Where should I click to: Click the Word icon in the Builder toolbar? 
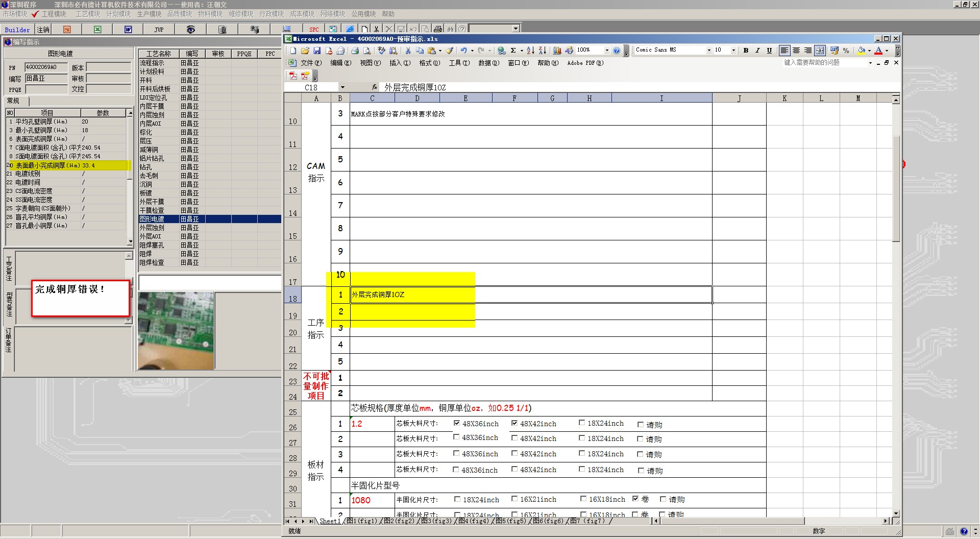pos(128,30)
